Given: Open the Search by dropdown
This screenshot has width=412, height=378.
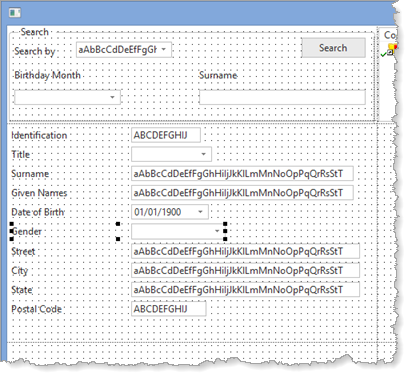Looking at the screenshot, I should point(164,49).
